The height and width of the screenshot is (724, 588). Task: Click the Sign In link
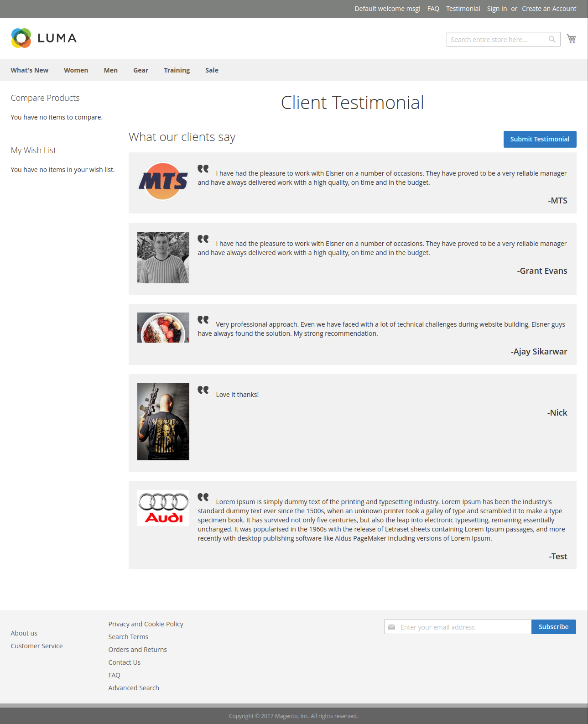[497, 9]
